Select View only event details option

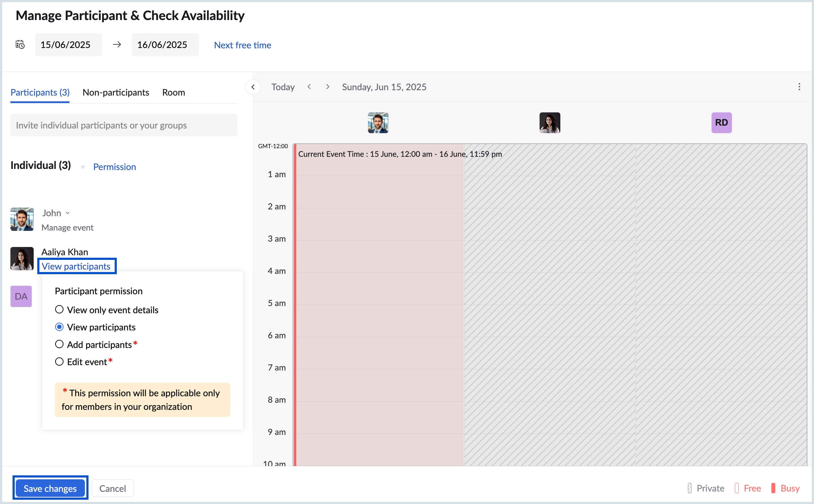click(59, 310)
